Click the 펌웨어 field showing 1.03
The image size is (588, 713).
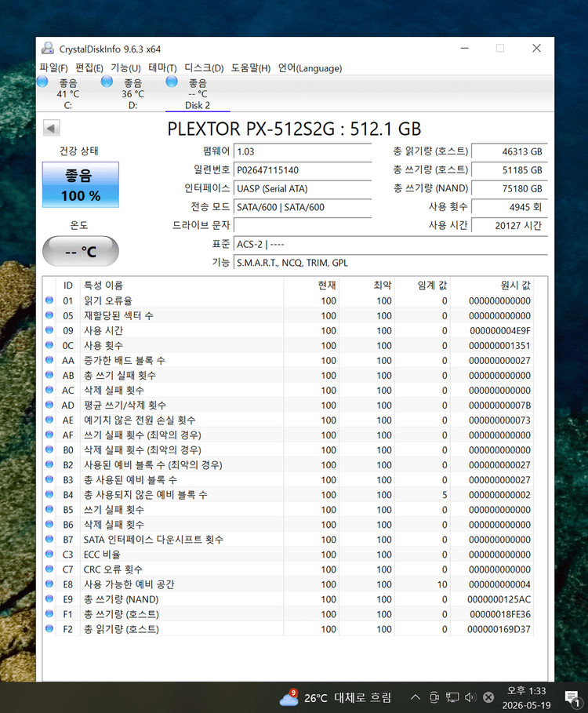(303, 151)
